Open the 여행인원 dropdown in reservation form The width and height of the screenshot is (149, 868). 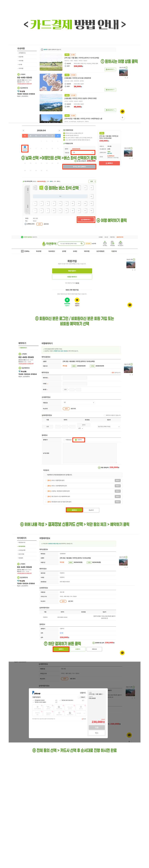pos(79,402)
